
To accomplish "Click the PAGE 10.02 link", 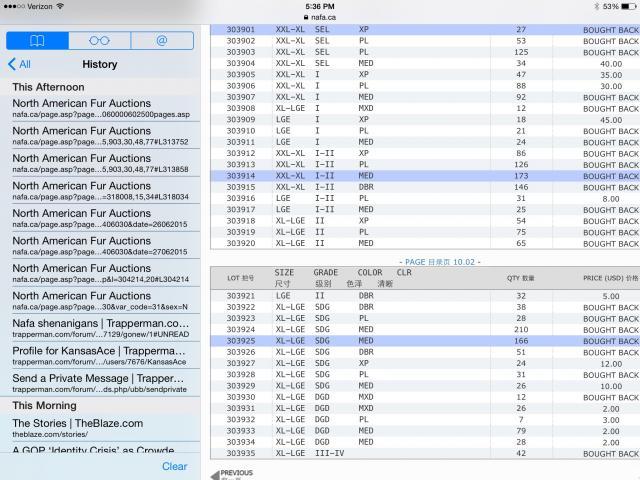I will click(440, 262).
